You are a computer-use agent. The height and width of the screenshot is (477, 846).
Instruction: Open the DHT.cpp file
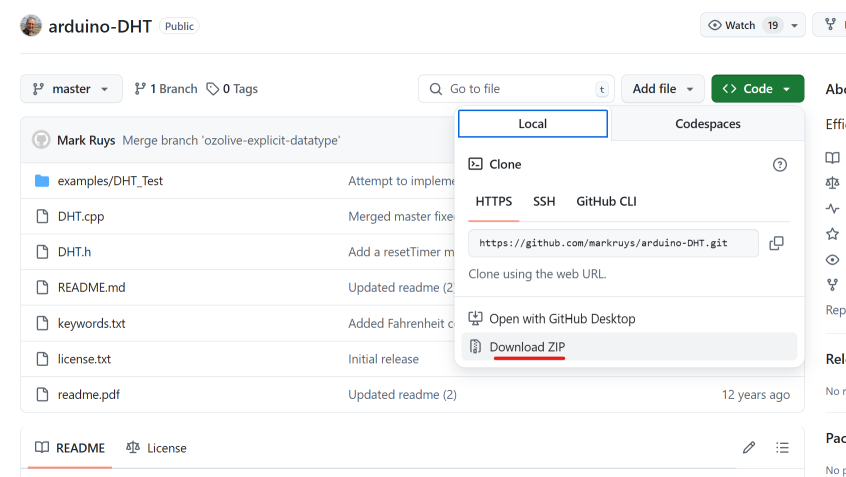pos(81,216)
